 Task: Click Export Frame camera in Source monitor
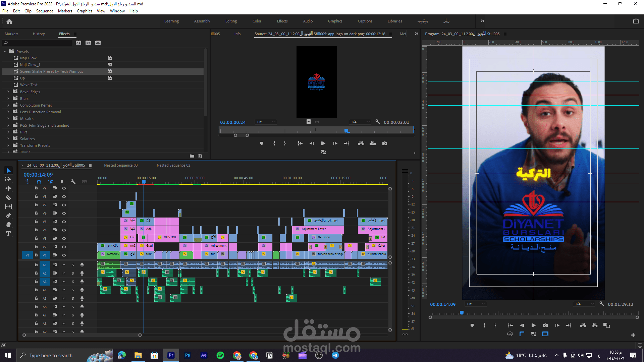[385, 143]
